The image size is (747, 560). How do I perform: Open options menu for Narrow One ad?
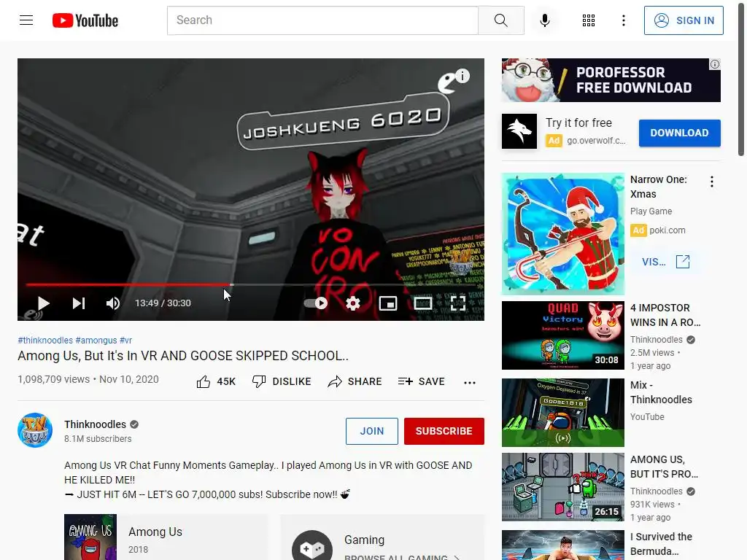coord(712,182)
